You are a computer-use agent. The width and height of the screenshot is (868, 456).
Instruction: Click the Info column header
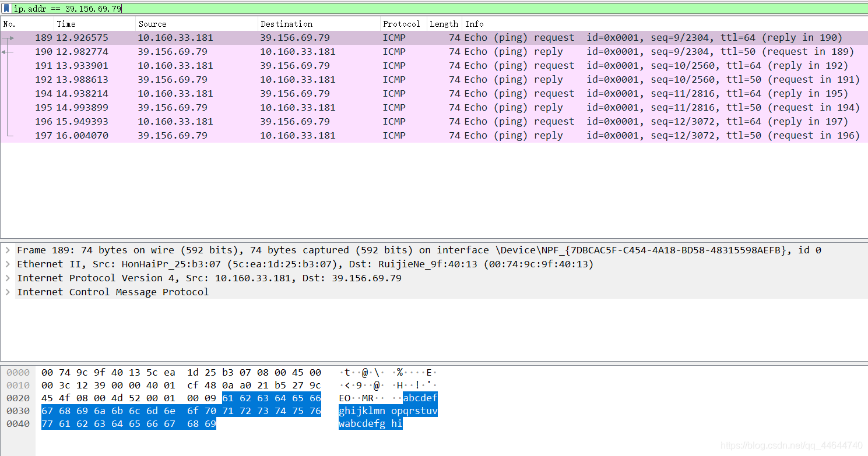pyautogui.click(x=665, y=24)
